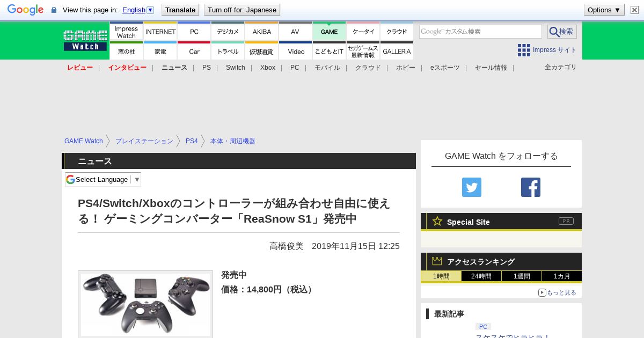Click the 'もっと見る' arrow link
The width and height of the screenshot is (644, 338).
[557, 292]
